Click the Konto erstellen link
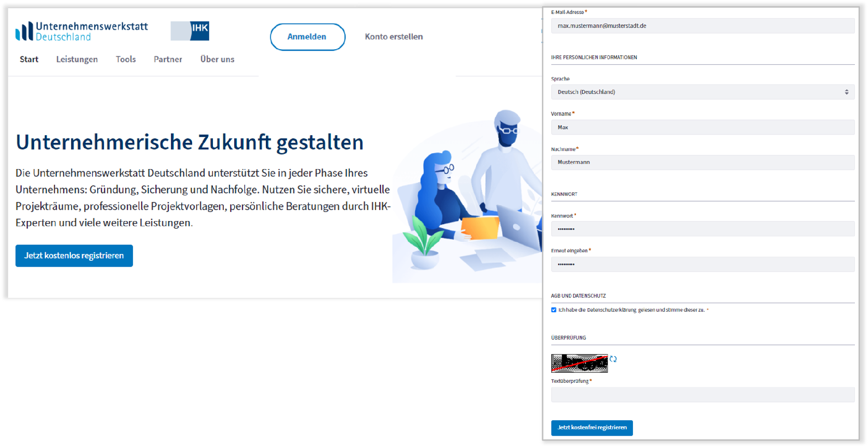868x447 pixels. 394,37
